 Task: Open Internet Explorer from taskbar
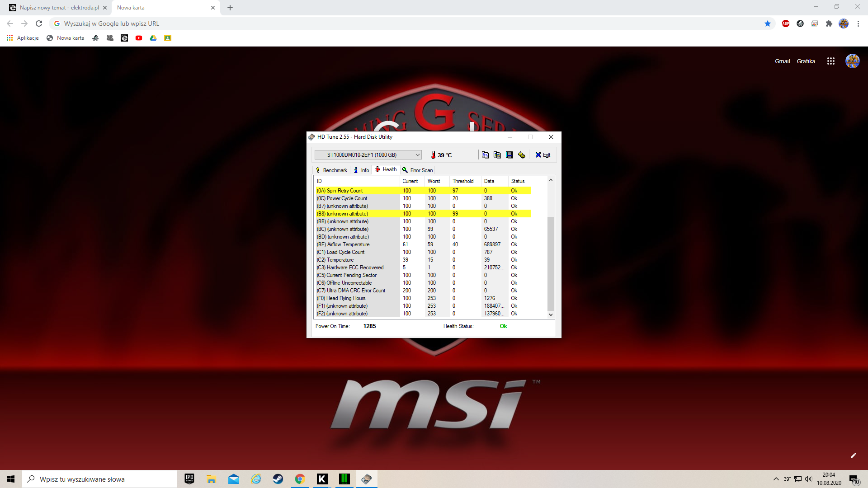[256, 479]
